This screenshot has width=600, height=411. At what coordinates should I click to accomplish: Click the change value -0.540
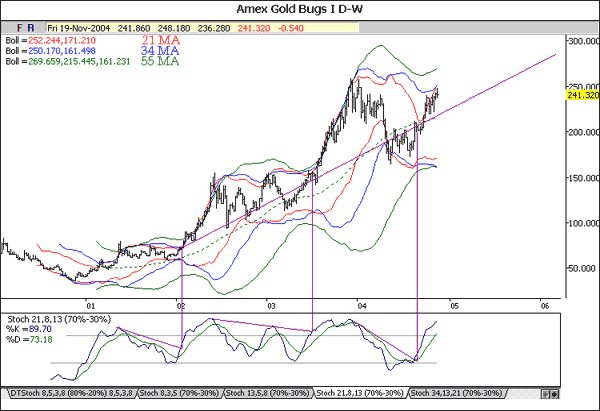290,28
